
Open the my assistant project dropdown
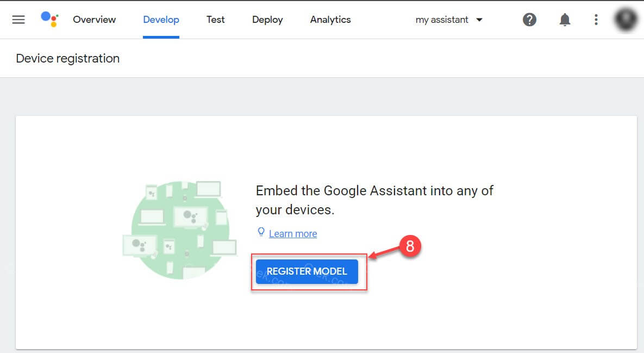441,20
